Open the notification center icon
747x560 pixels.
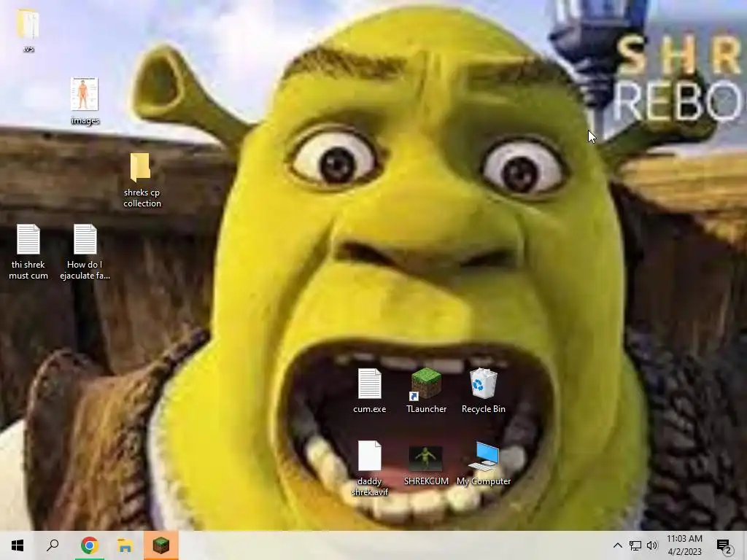(724, 545)
